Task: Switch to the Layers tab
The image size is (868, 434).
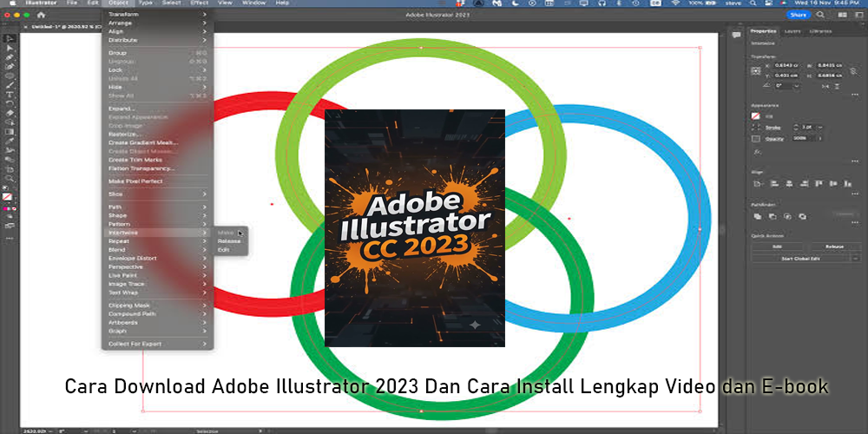Action: pyautogui.click(x=792, y=31)
